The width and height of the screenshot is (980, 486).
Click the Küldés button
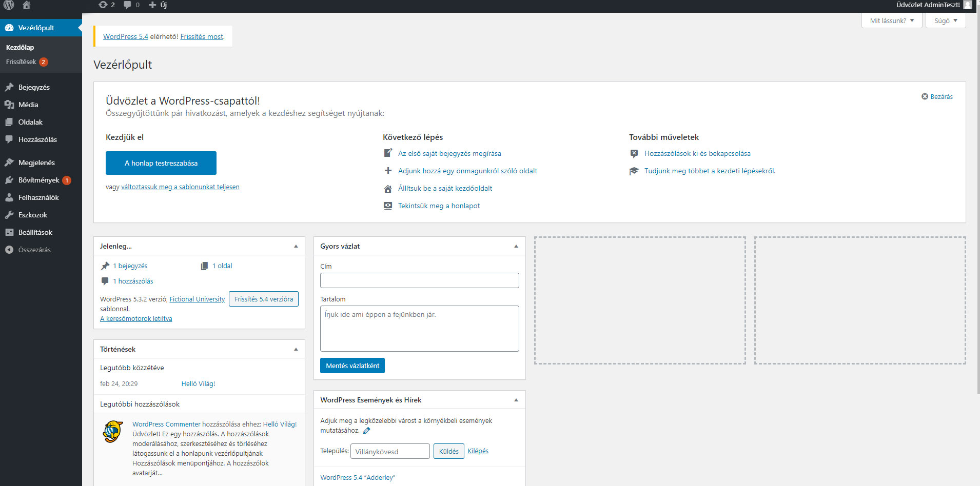point(449,451)
